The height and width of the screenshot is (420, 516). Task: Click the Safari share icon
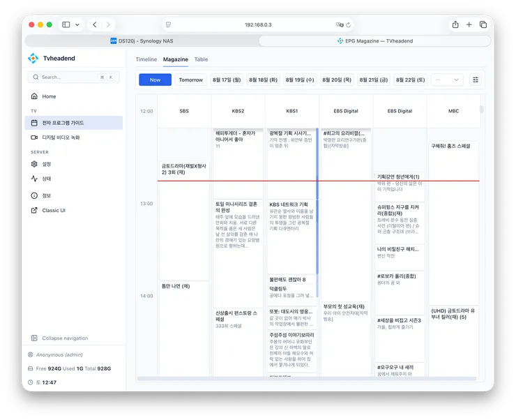tap(455, 24)
